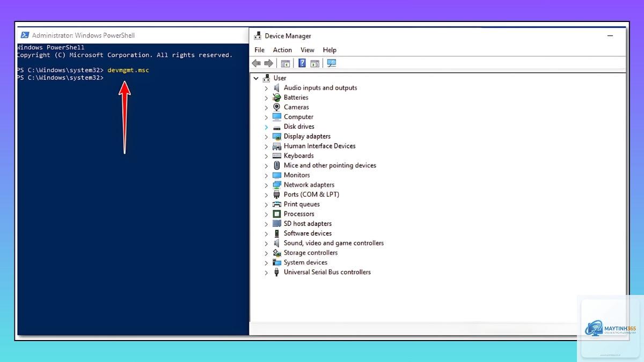
Task: Select the Human Interface Devices label
Action: [320, 146]
